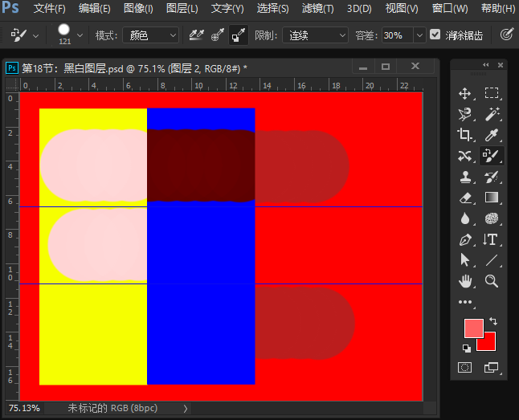Screen dimensions: 519x420
Task: Click the foreground color swatch
Action: (472, 327)
